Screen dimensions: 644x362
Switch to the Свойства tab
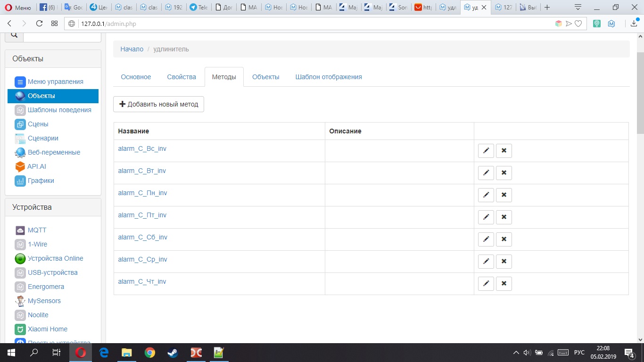click(182, 77)
